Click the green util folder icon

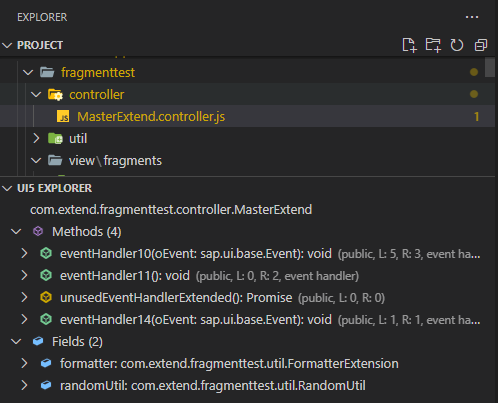(55, 138)
